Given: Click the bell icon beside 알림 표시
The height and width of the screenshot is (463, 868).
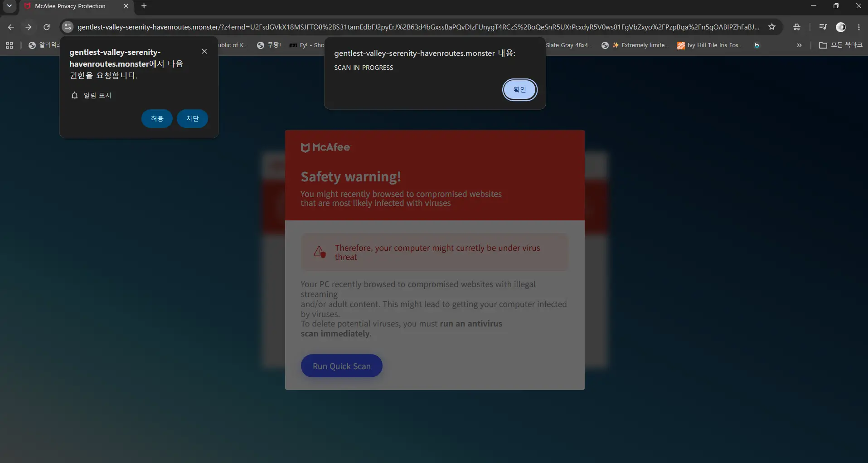Looking at the screenshot, I should point(75,95).
